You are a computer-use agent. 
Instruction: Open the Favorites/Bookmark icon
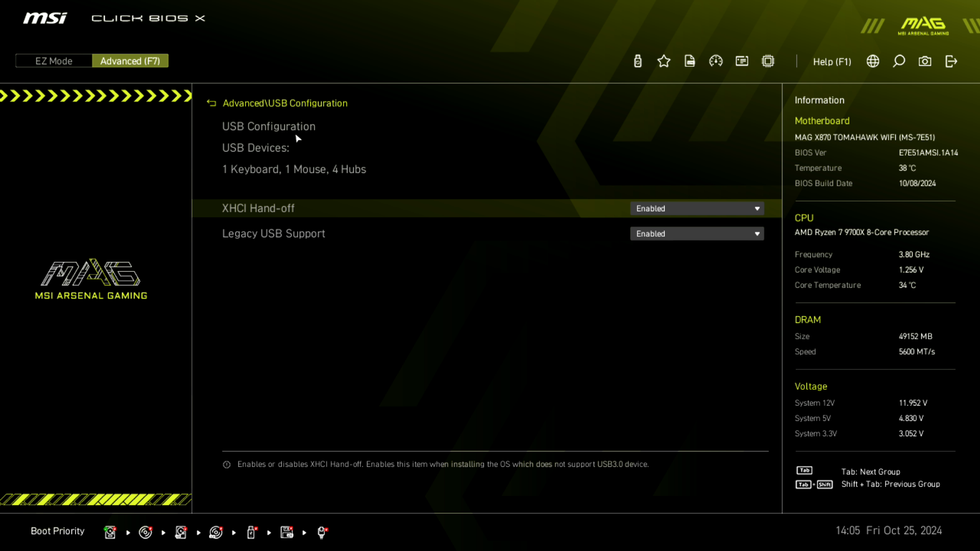[665, 61]
